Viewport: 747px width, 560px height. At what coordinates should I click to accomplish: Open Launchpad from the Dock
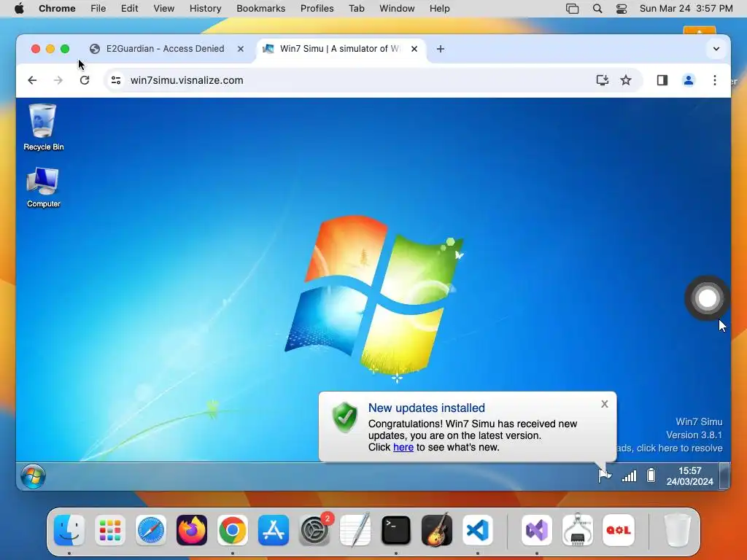coord(110,530)
